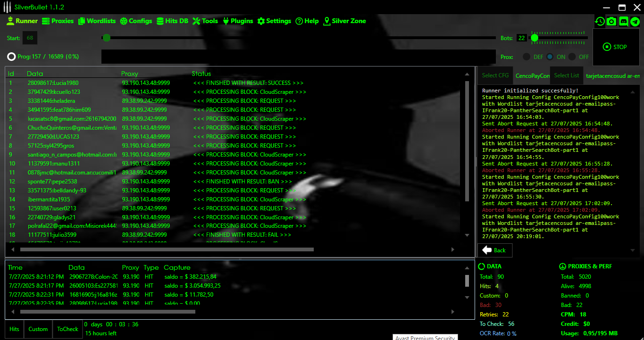
Task: Select the hit logged at 8:22:31 PM
Action: (234, 295)
